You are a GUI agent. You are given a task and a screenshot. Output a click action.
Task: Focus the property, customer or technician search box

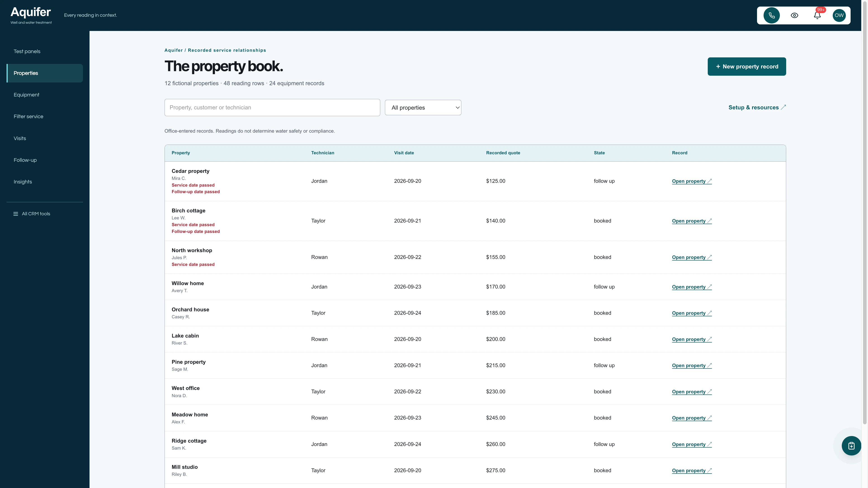[x=272, y=108]
